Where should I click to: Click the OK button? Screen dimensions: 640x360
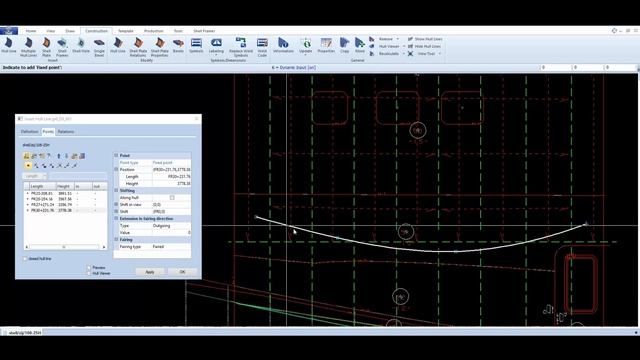point(182,272)
